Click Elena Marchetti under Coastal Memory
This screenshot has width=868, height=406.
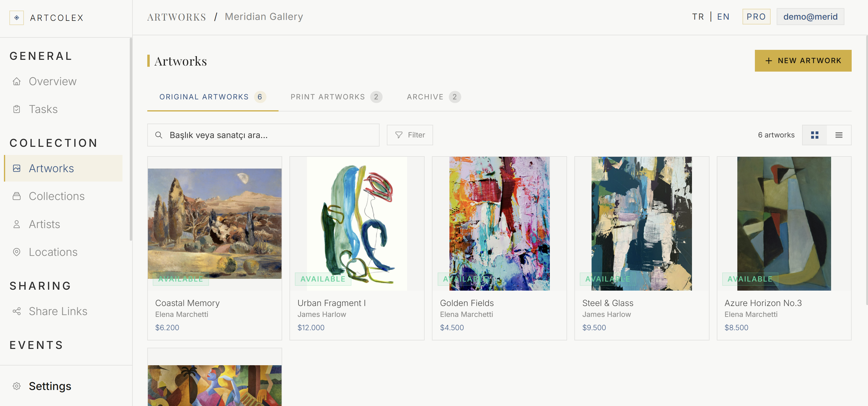[182, 314]
